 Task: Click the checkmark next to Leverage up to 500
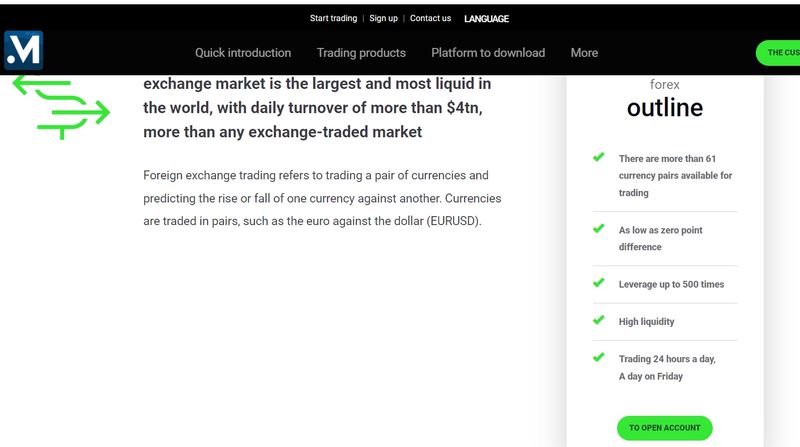click(598, 283)
